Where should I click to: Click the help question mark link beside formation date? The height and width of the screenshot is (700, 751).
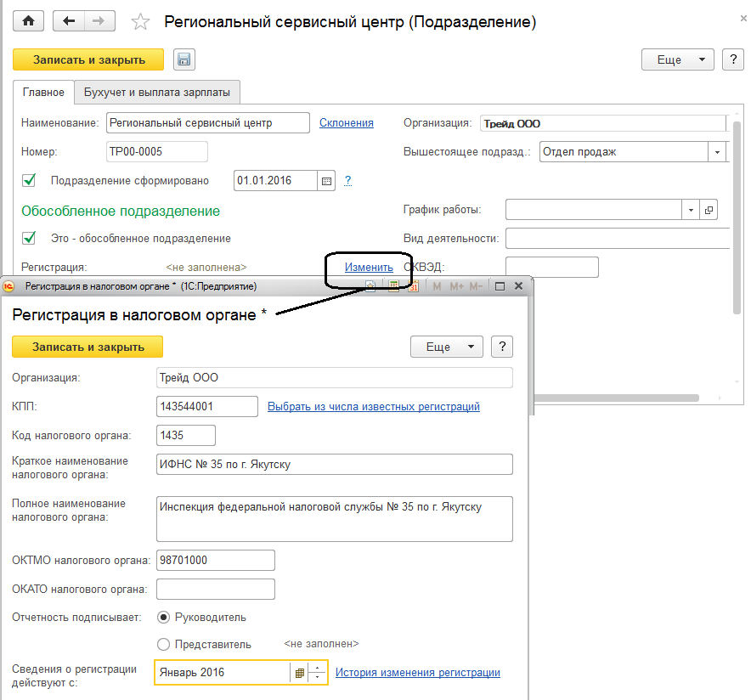tap(347, 180)
